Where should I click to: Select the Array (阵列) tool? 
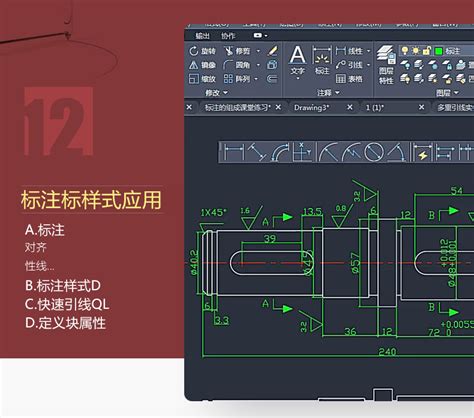pyautogui.click(x=237, y=79)
